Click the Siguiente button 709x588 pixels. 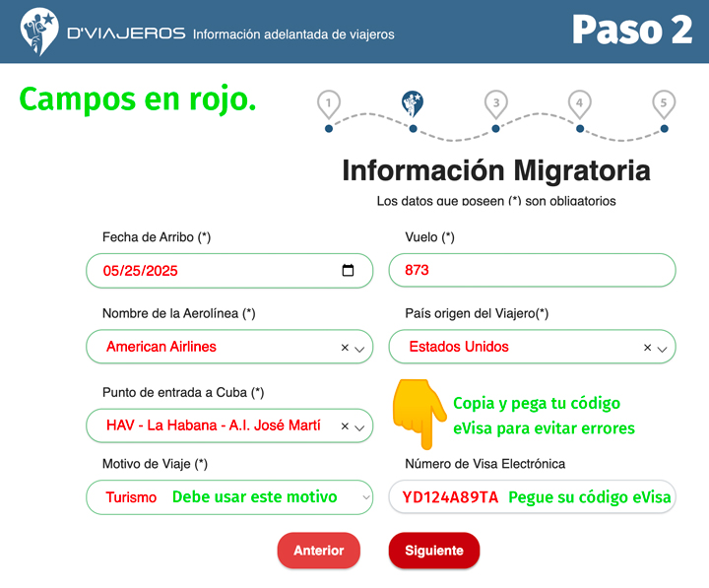434,551
